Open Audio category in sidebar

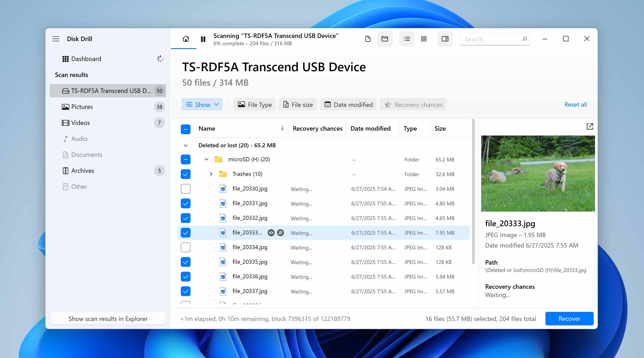[108, 139]
